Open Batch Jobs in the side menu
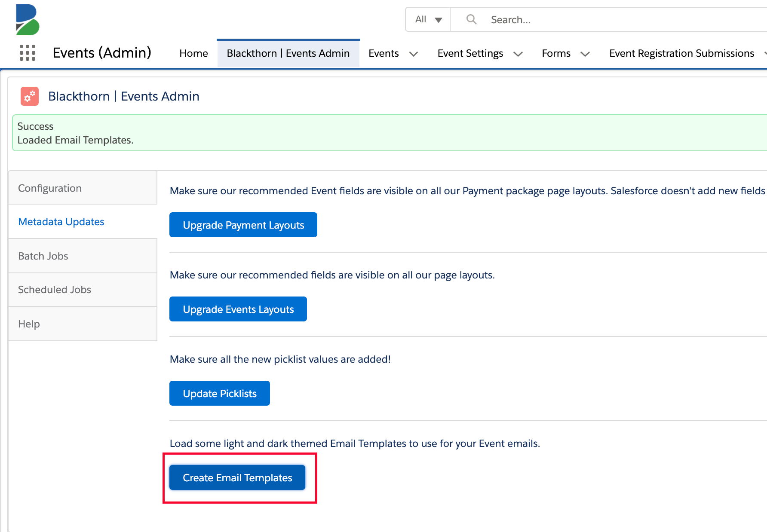The width and height of the screenshot is (767, 532). pos(83,256)
